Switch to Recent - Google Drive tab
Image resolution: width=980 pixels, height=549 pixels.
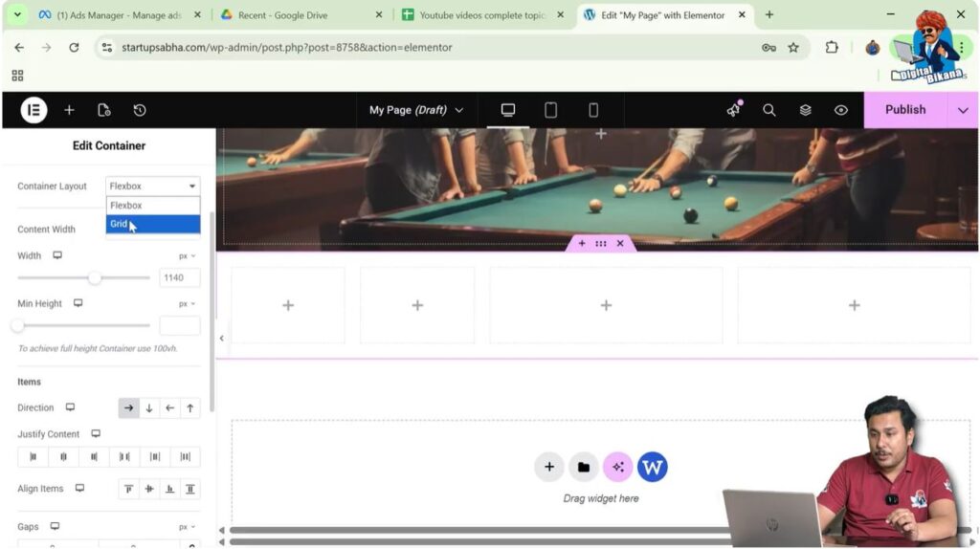point(301,15)
